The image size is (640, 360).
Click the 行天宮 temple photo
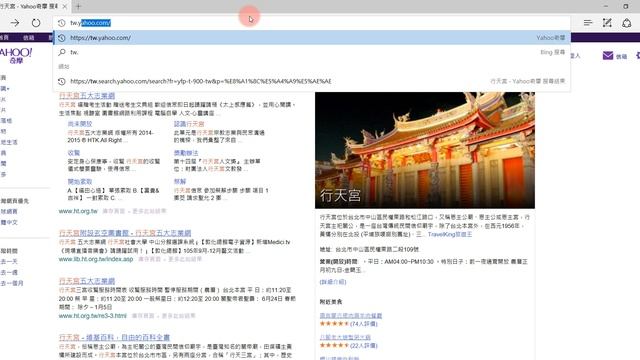(425, 150)
